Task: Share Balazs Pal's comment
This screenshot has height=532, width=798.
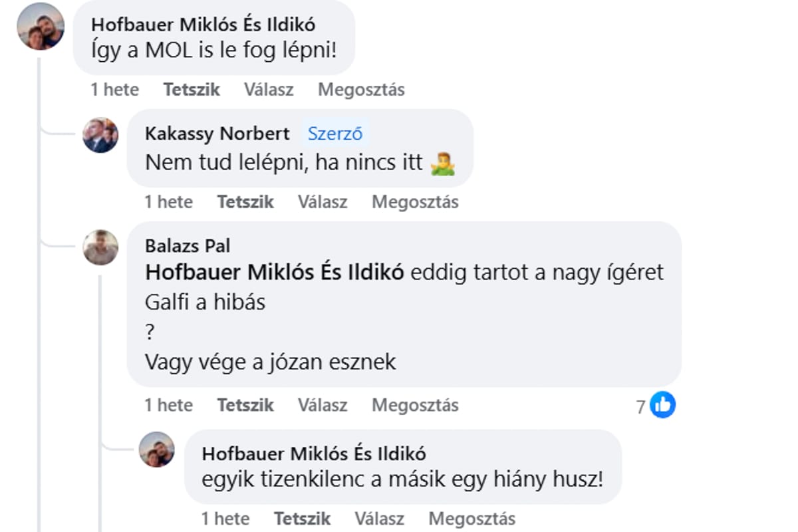Action: [415, 405]
